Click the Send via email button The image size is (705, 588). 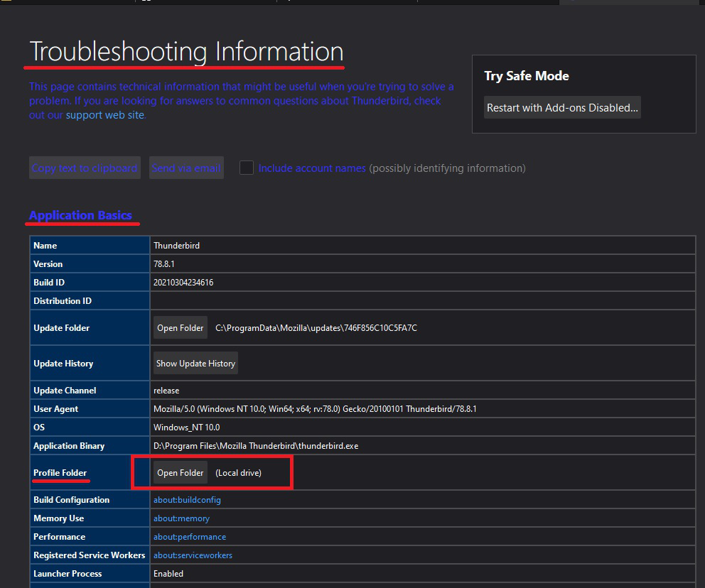[x=186, y=168]
